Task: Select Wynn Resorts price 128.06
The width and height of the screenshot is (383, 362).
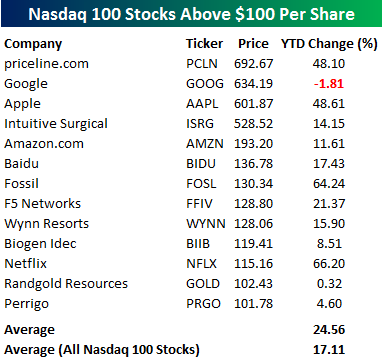Action: tap(253, 224)
